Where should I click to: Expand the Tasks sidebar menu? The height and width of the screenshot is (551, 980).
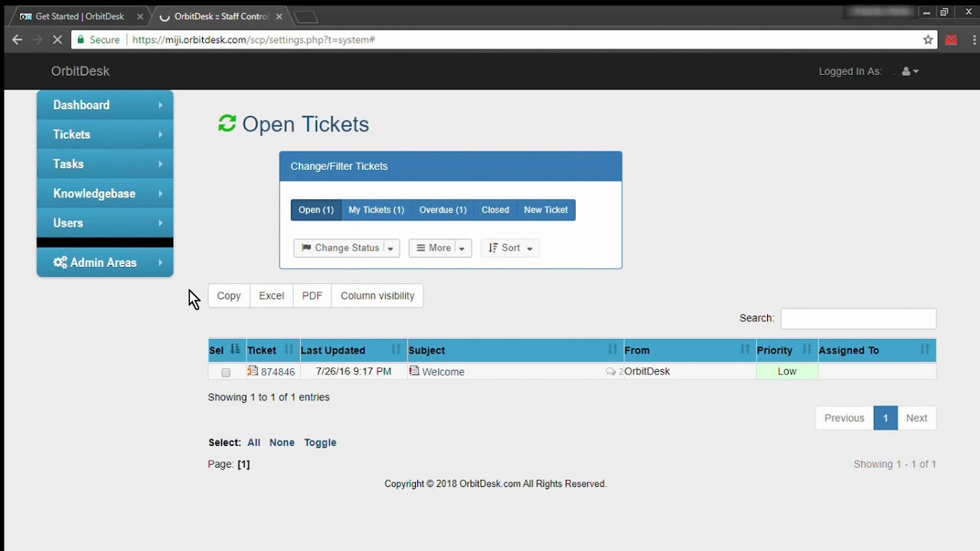(x=105, y=164)
